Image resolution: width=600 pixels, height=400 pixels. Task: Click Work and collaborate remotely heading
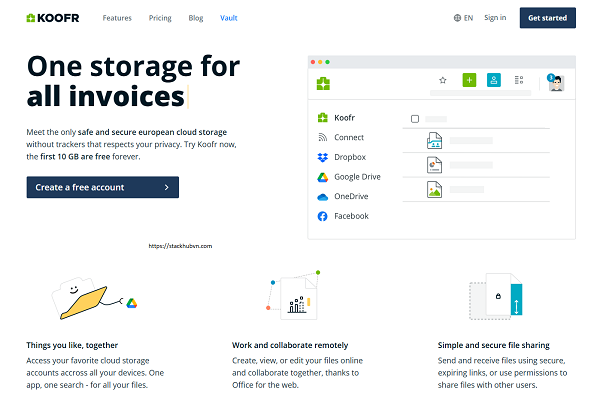[x=290, y=345]
